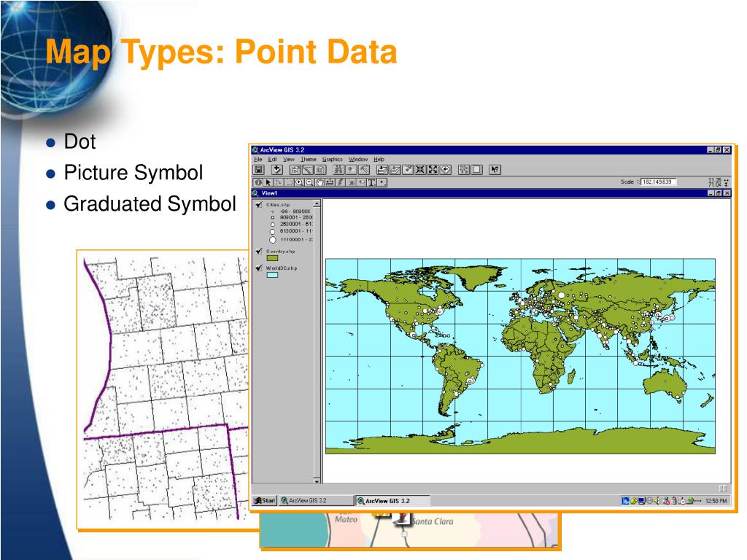
Task: Select the Pan hand tool
Action: [320, 182]
